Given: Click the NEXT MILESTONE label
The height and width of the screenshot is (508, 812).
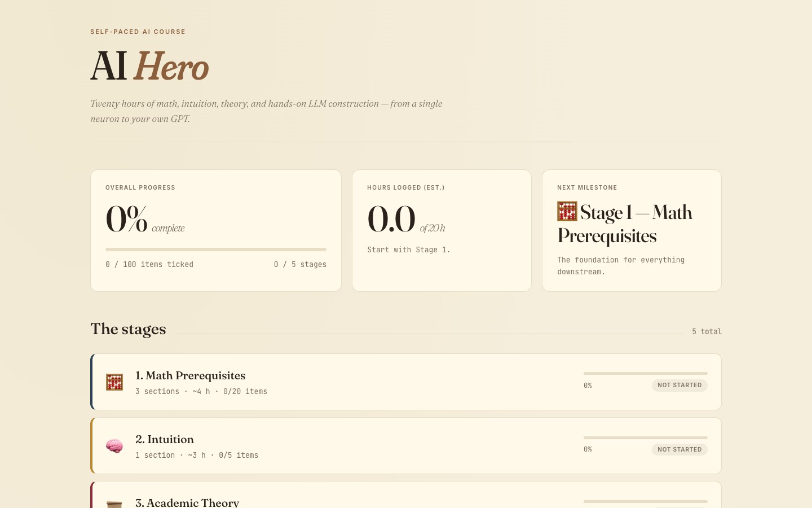Looking at the screenshot, I should tap(587, 188).
